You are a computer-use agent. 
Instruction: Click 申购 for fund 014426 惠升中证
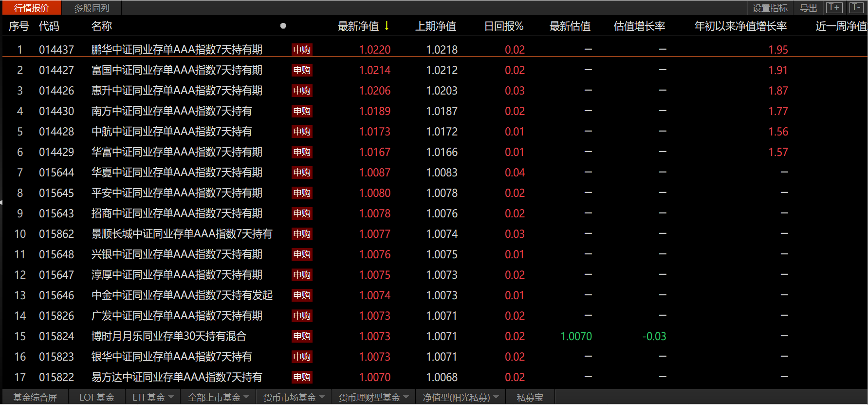302,91
